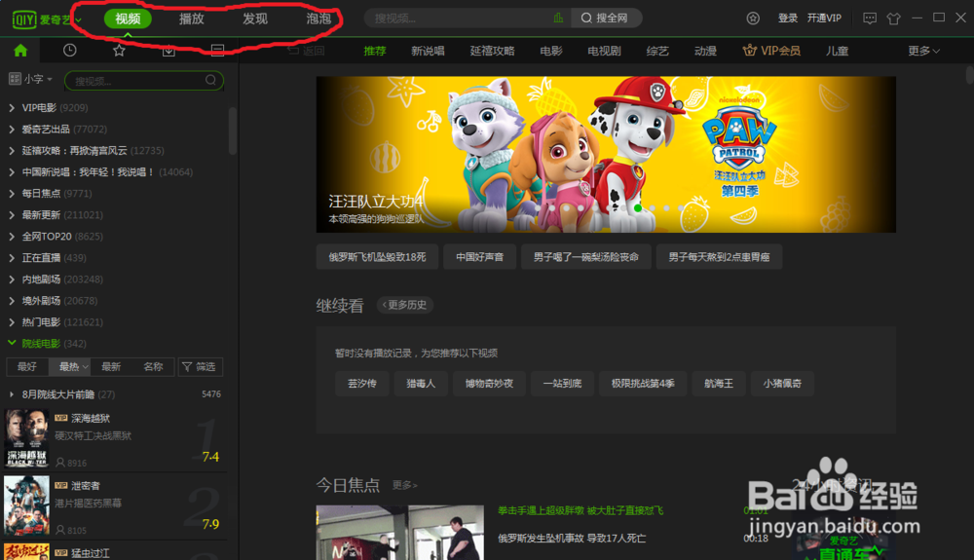Open the 小字 font size dropdown

coord(38,79)
